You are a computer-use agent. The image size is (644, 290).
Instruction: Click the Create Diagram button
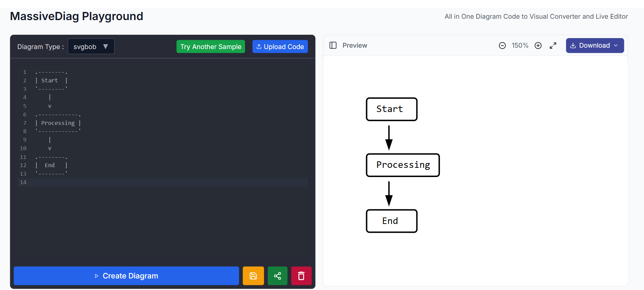click(126, 276)
